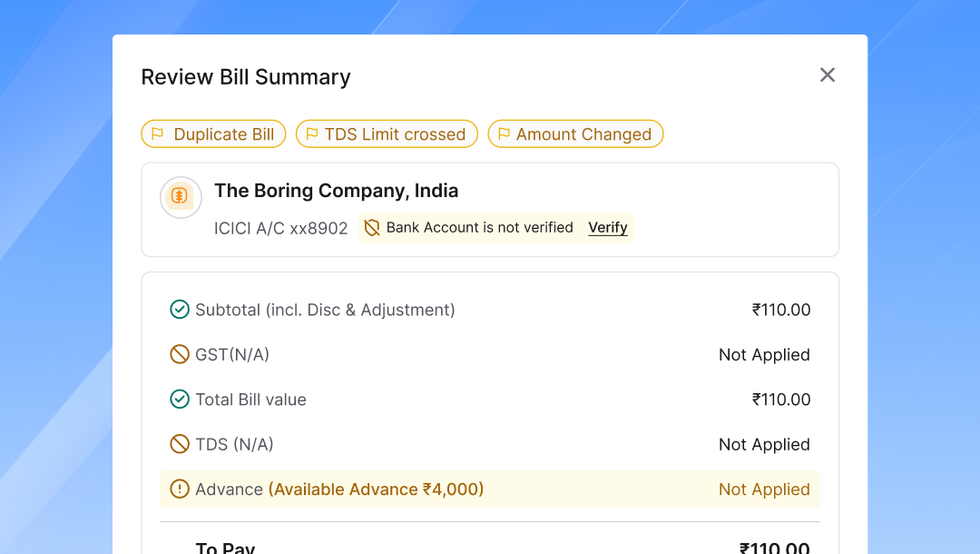The width and height of the screenshot is (980, 554).
Task: Click the GST(N/A) label
Action: click(232, 354)
